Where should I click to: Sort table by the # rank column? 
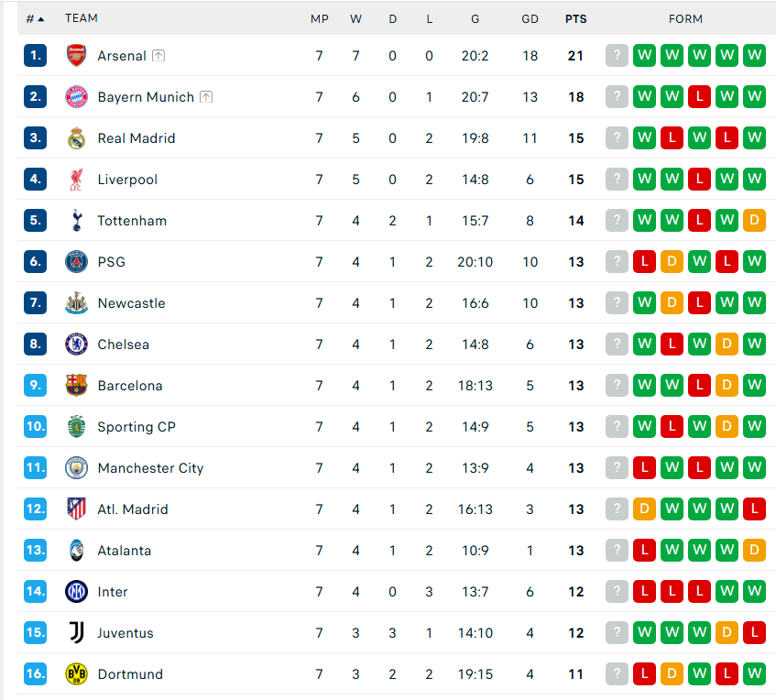[x=35, y=18]
